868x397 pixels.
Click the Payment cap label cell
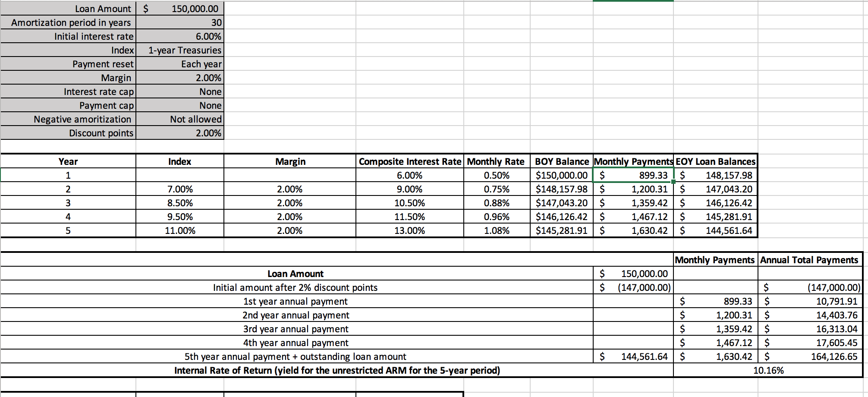coord(68,105)
